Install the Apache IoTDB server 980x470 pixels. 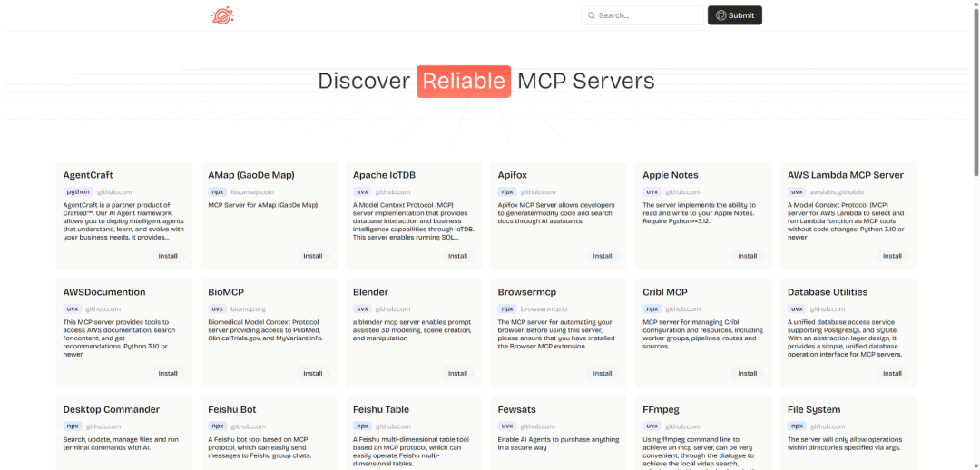coord(457,256)
